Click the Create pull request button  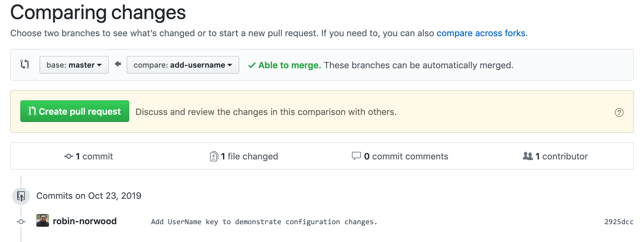[x=75, y=111]
